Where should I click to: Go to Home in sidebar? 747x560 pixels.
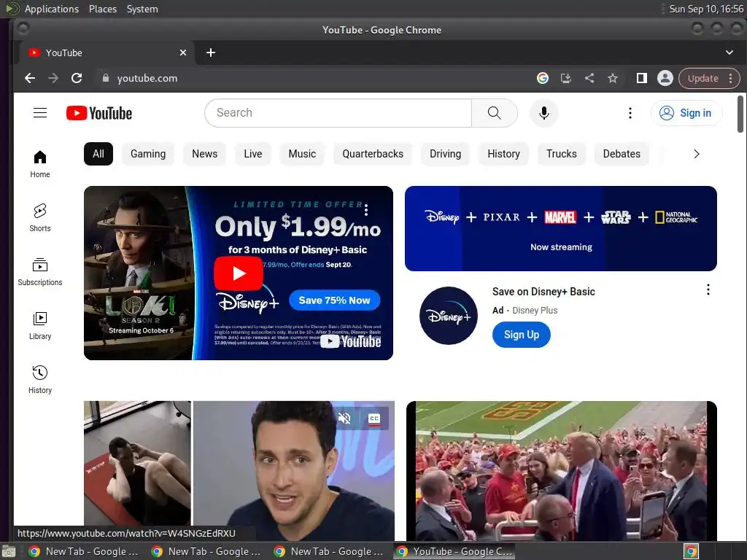coord(40,164)
